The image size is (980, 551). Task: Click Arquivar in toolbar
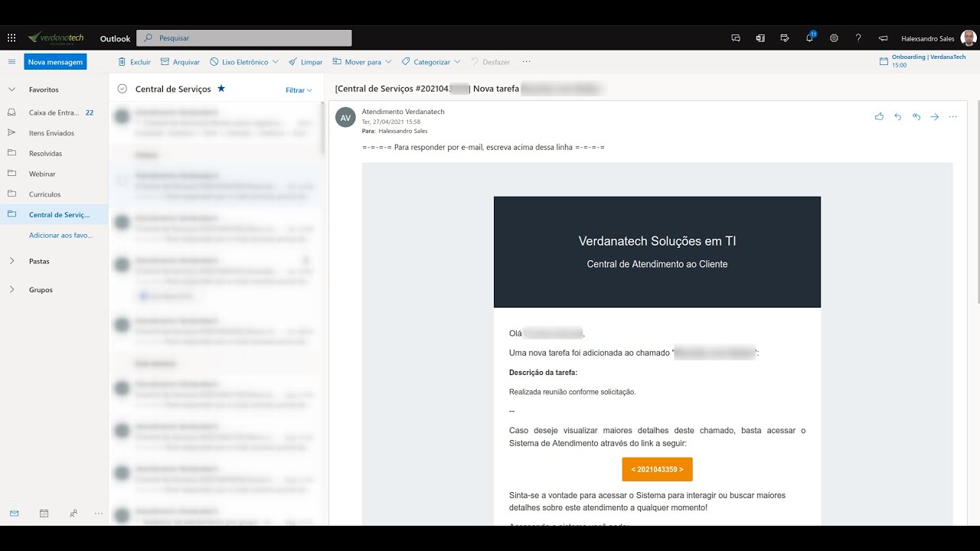[180, 62]
